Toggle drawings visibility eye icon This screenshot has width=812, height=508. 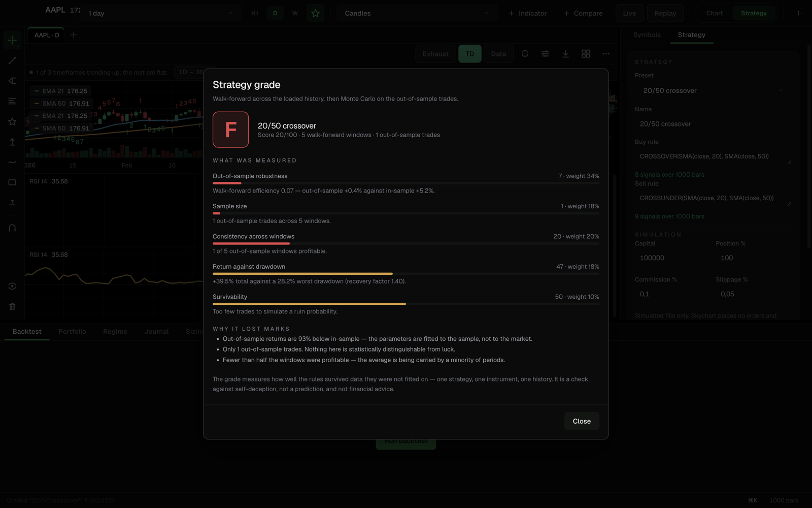(12, 286)
